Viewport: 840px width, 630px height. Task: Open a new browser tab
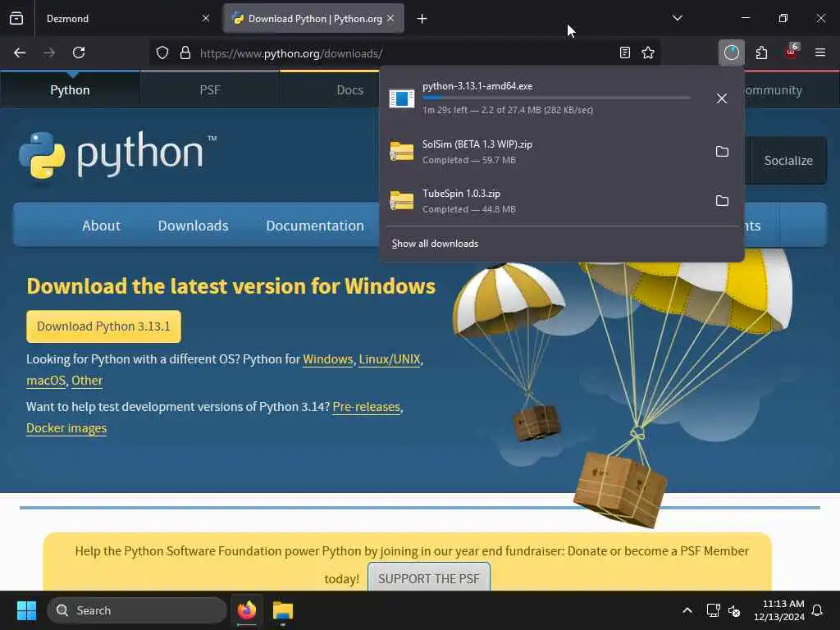(422, 19)
